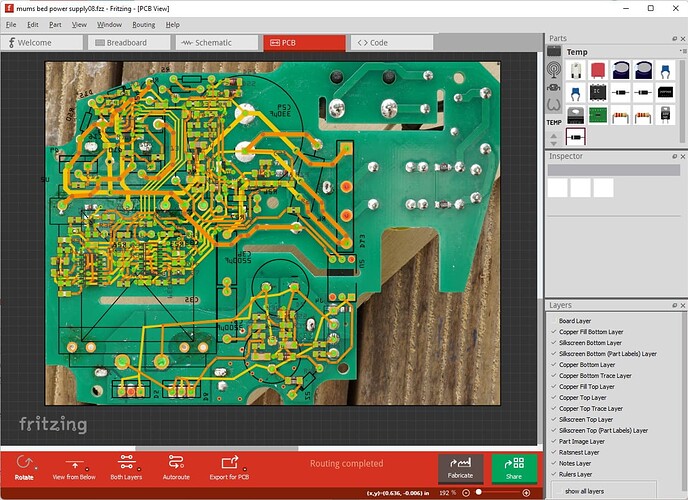The height and width of the screenshot is (500, 688).
Task: Open the spider-shaped parts bin icon
Action: (x=554, y=87)
